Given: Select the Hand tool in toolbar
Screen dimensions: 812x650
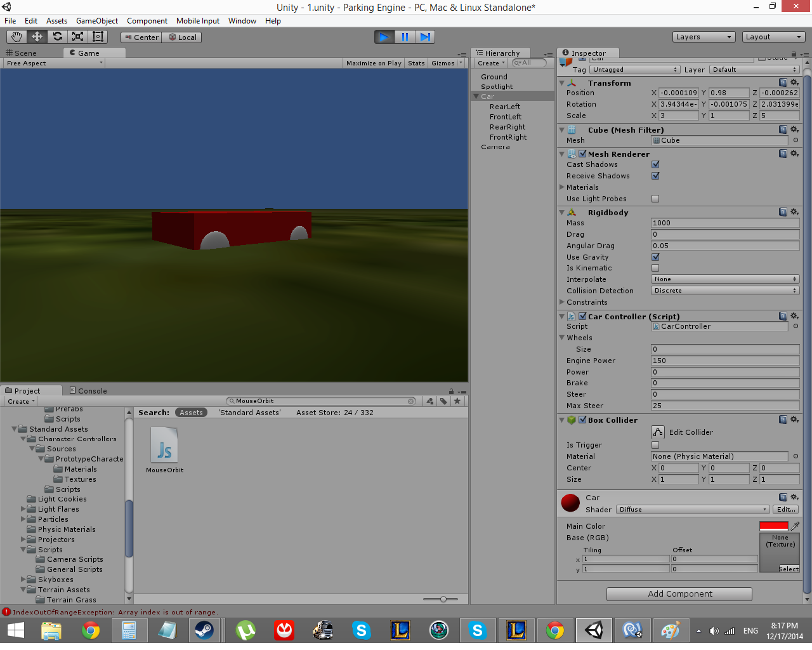Looking at the screenshot, I should coord(16,37).
